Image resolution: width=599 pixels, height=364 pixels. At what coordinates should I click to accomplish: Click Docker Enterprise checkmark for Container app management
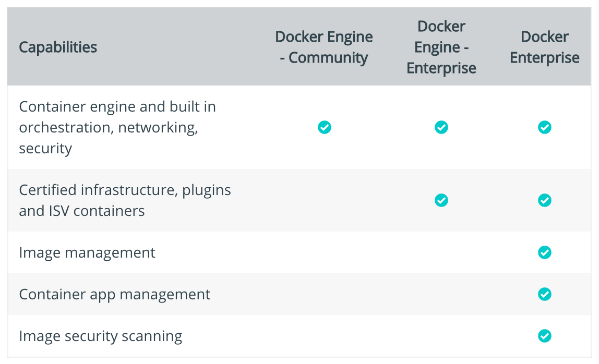pos(544,294)
